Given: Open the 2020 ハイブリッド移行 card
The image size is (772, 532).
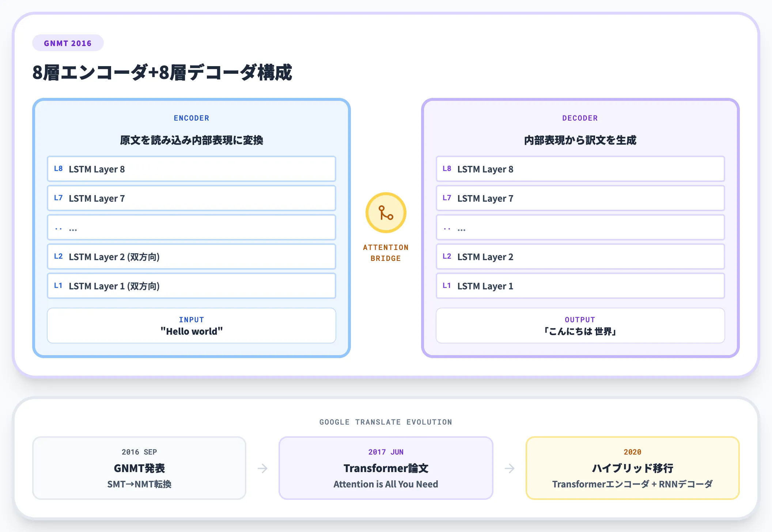Looking at the screenshot, I should pos(633,468).
